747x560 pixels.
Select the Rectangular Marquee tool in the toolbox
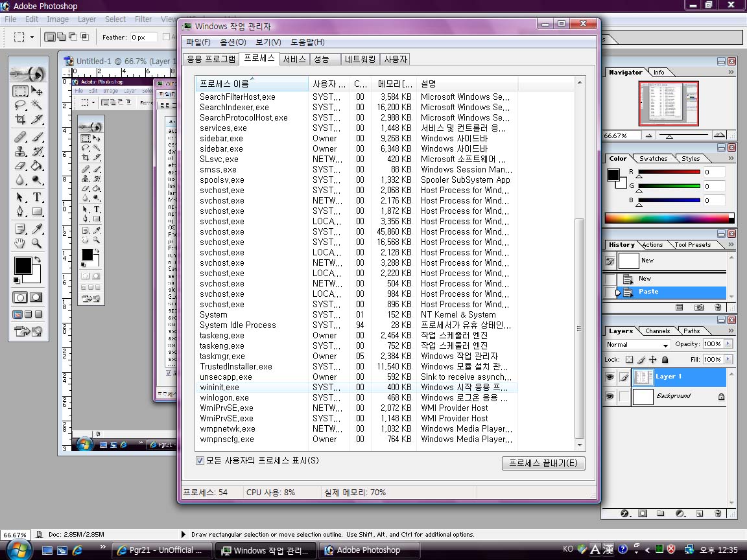[20, 91]
